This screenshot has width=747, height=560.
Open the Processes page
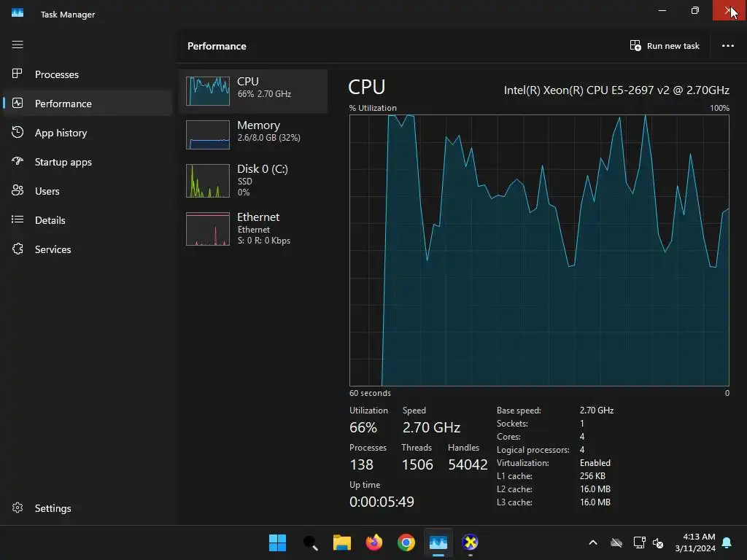(88, 74)
